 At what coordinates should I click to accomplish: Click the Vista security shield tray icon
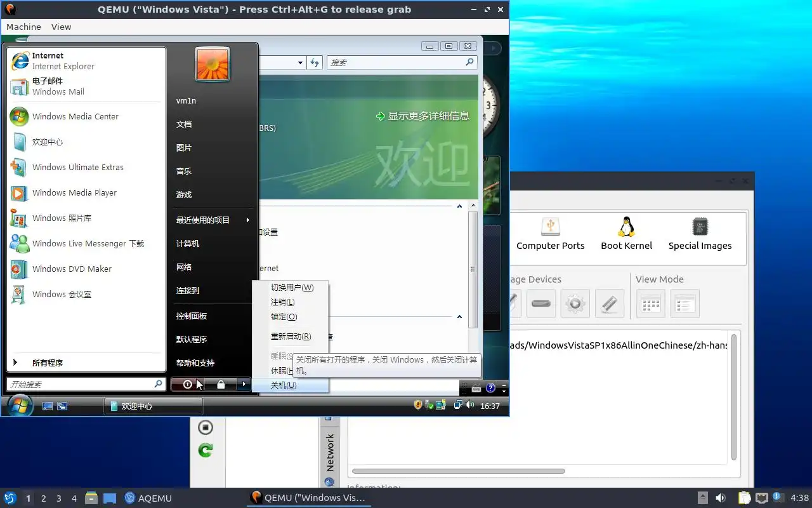click(418, 405)
